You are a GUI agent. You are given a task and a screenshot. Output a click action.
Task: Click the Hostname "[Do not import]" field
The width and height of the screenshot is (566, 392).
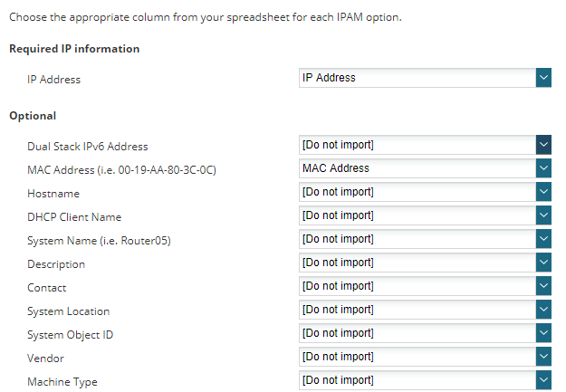(x=417, y=192)
